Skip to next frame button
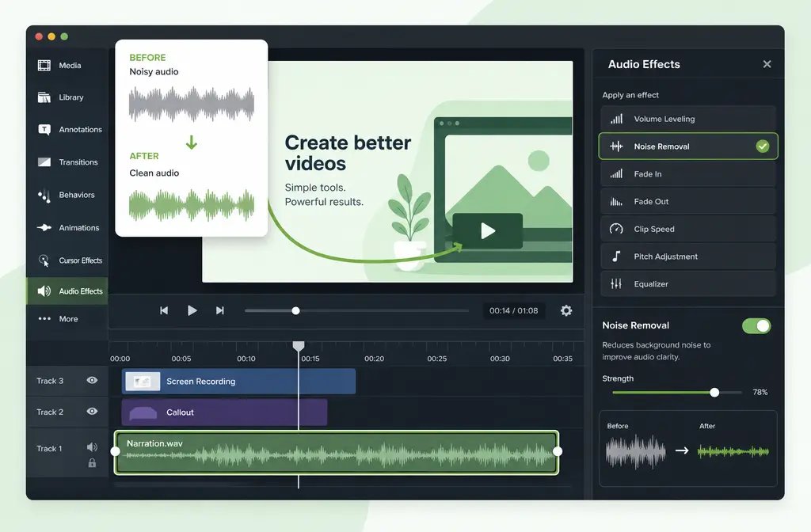Viewport: 811px width, 532px height. [220, 310]
